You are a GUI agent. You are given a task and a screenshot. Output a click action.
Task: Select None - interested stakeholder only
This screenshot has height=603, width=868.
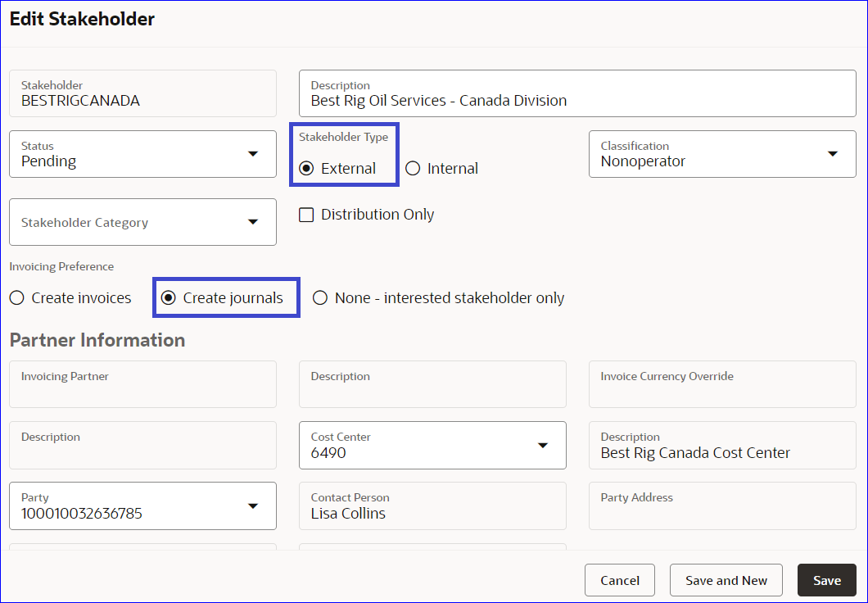click(x=320, y=298)
